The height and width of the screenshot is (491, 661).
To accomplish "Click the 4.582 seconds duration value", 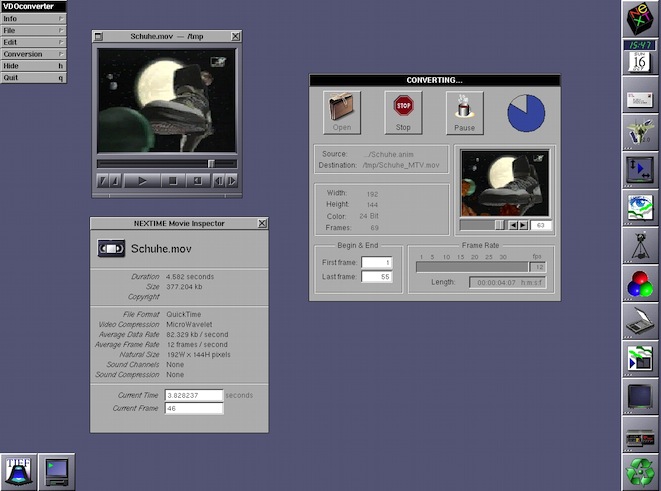I will [190, 276].
